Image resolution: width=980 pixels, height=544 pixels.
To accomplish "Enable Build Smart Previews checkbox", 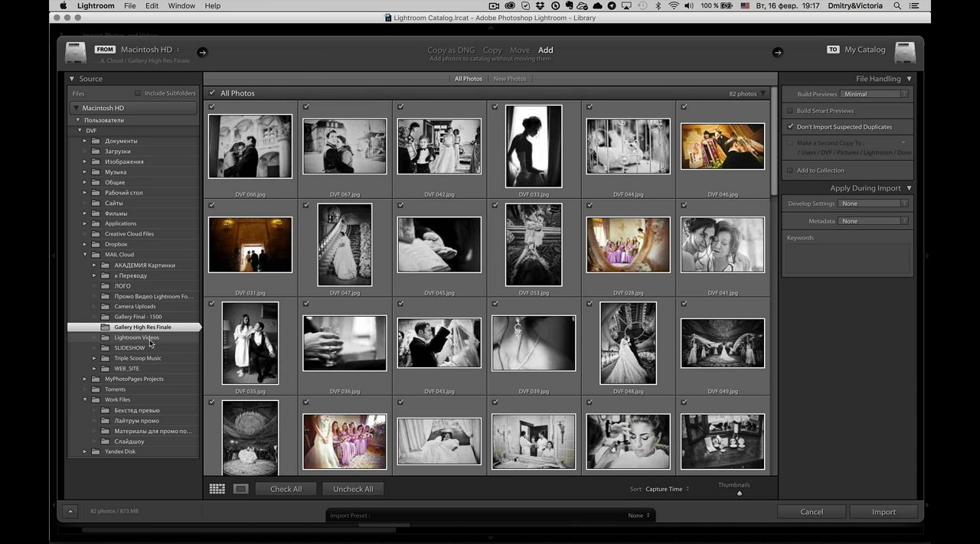I will 790,111.
